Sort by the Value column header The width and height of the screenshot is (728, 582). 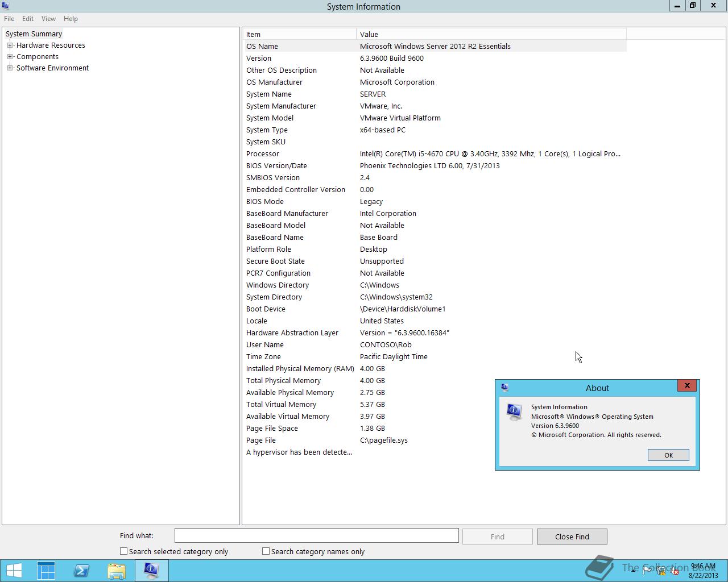[x=491, y=34]
